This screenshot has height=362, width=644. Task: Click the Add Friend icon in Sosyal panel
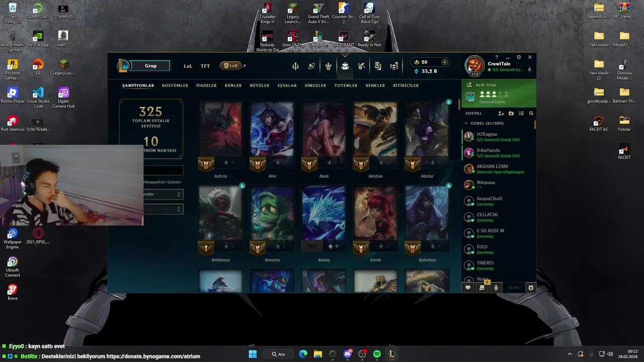[501, 114]
